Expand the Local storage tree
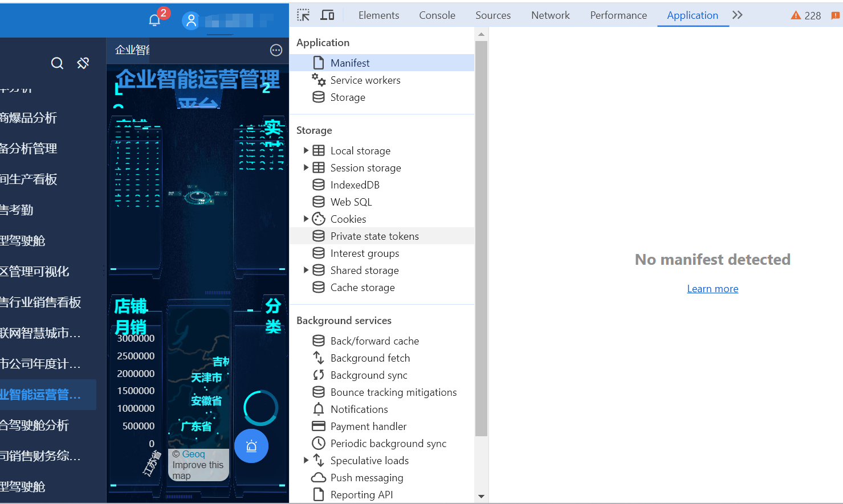This screenshot has height=504, width=843. click(x=306, y=150)
